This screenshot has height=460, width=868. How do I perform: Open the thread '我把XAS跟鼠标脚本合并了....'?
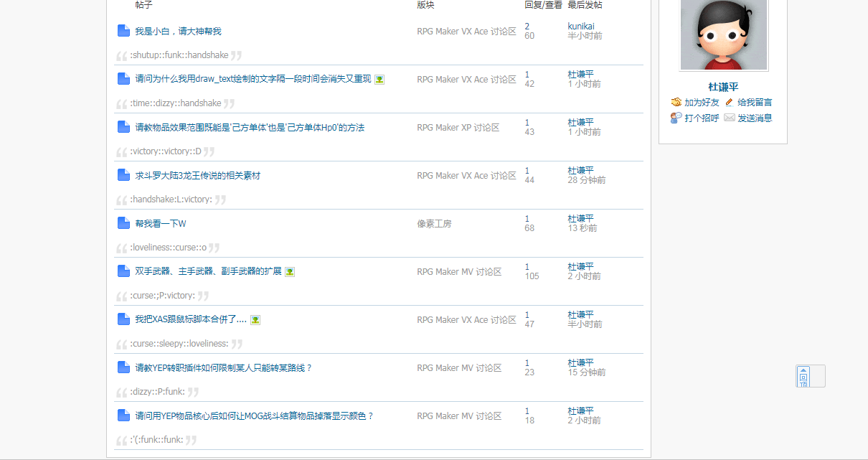[191, 320]
